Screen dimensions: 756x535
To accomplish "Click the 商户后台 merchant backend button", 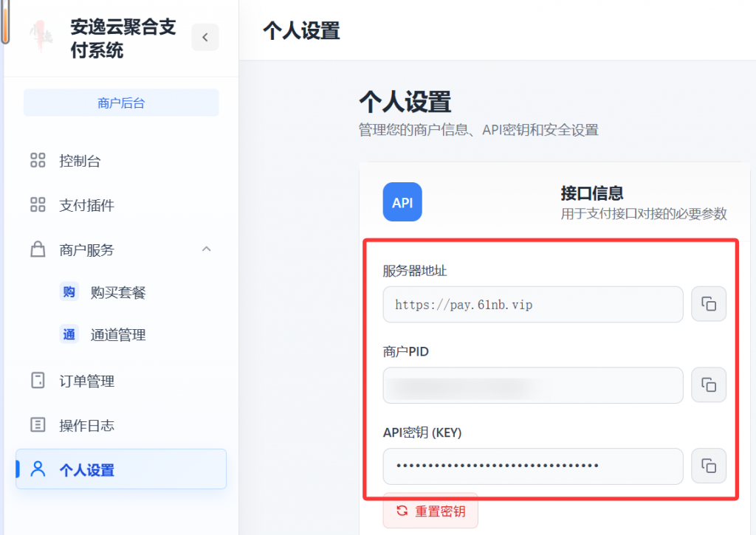I will (121, 103).
